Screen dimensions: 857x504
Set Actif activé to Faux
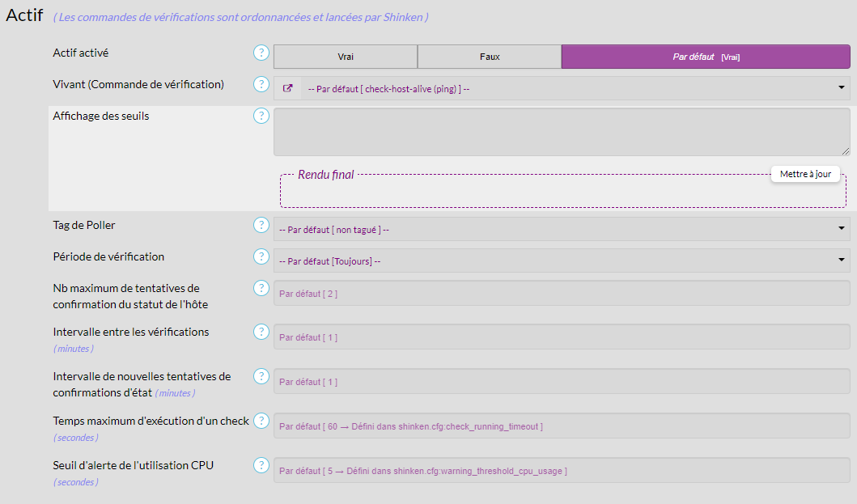[490, 57]
